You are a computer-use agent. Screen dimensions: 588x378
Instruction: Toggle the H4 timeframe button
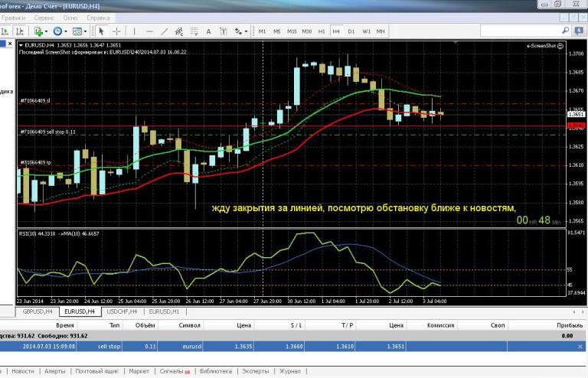(336, 31)
